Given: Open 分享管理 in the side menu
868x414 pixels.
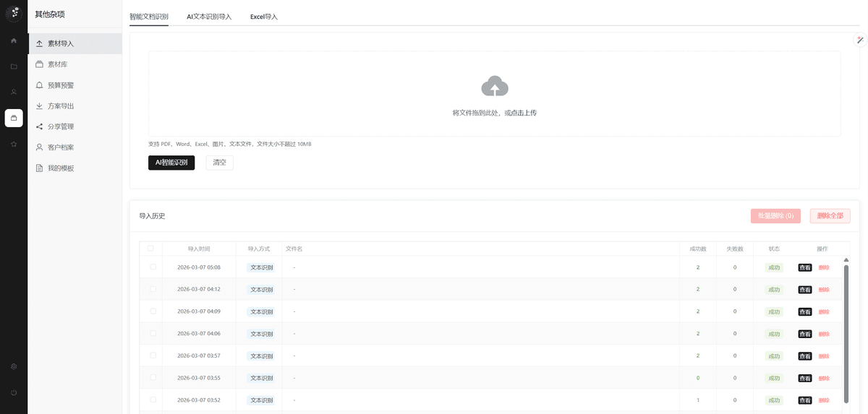Looking at the screenshot, I should click(61, 126).
